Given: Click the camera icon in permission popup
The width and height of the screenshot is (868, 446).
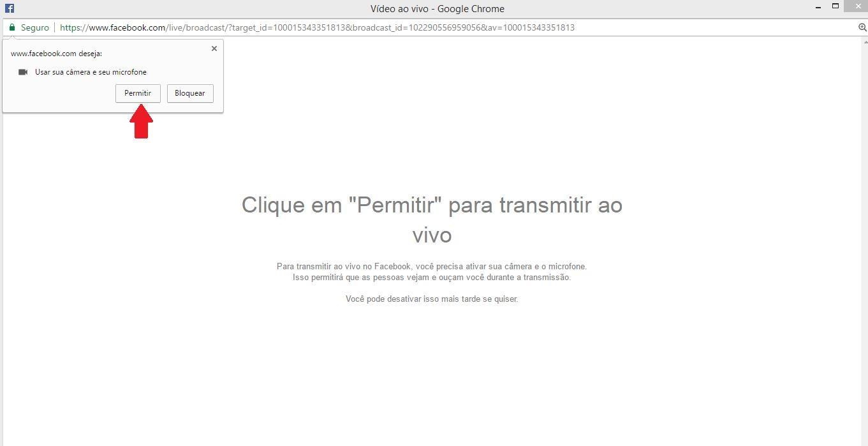Looking at the screenshot, I should [x=23, y=72].
